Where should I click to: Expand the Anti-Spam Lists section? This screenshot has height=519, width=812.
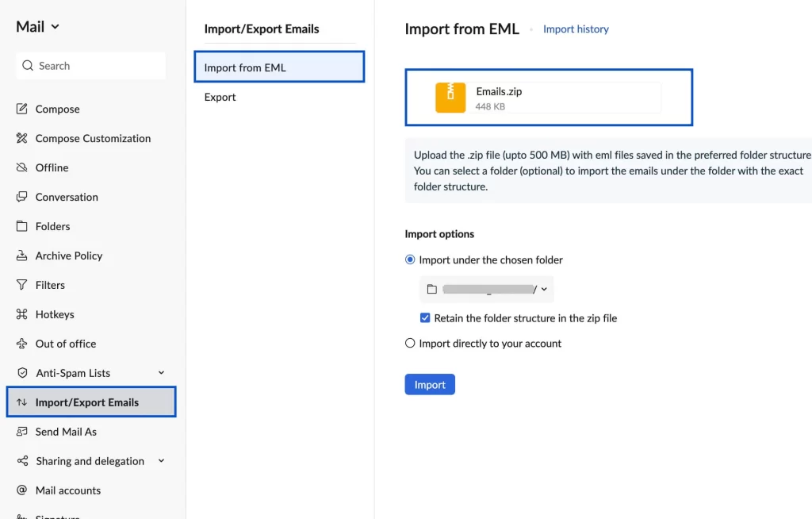coord(161,372)
